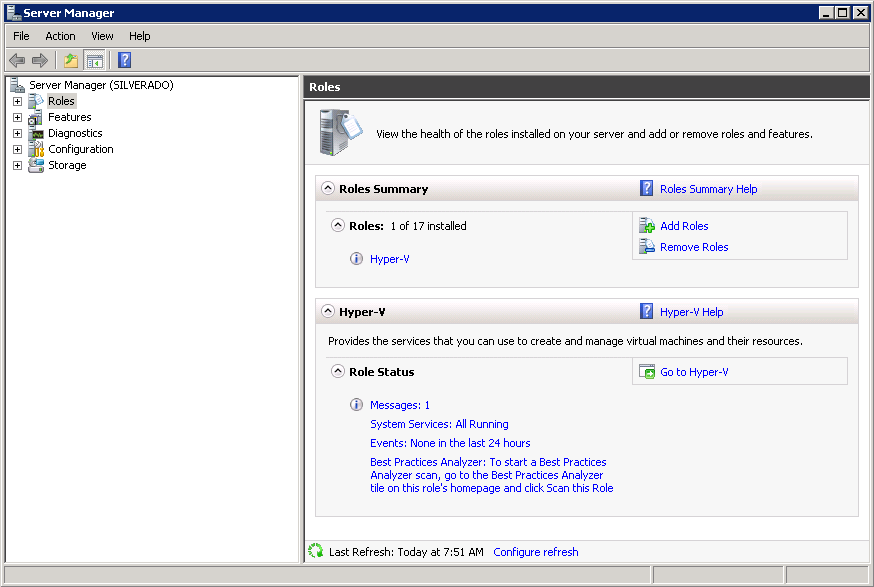This screenshot has height=587, width=874.
Task: Click the Remove Roles link
Action: [694, 247]
